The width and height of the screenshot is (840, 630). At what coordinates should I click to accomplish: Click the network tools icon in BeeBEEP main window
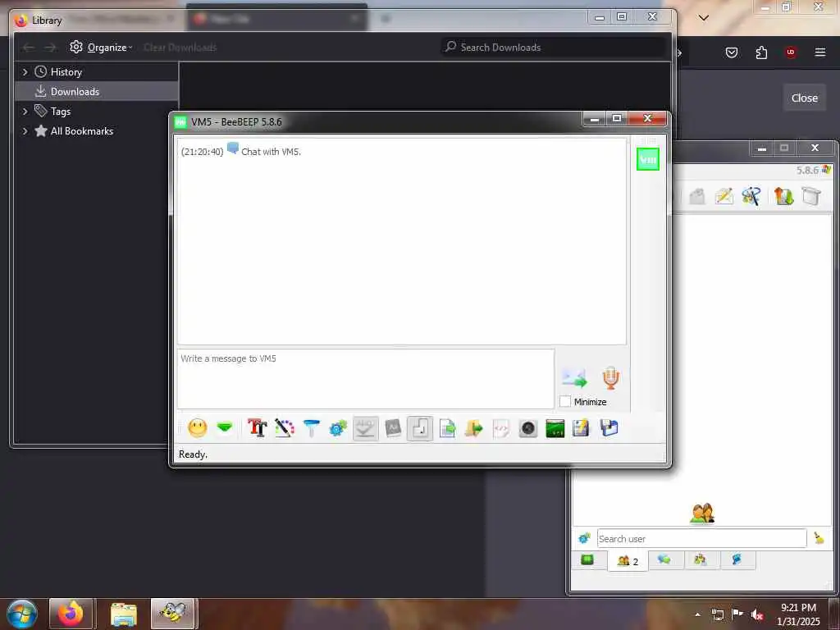(x=751, y=196)
